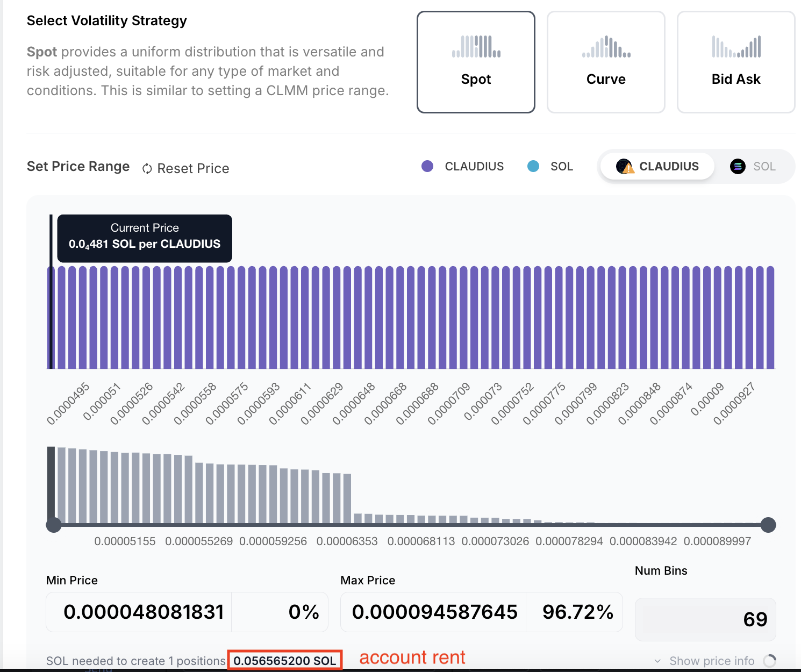The height and width of the screenshot is (672, 801).
Task: Click the SOL token logo icon
Action: [x=738, y=167]
